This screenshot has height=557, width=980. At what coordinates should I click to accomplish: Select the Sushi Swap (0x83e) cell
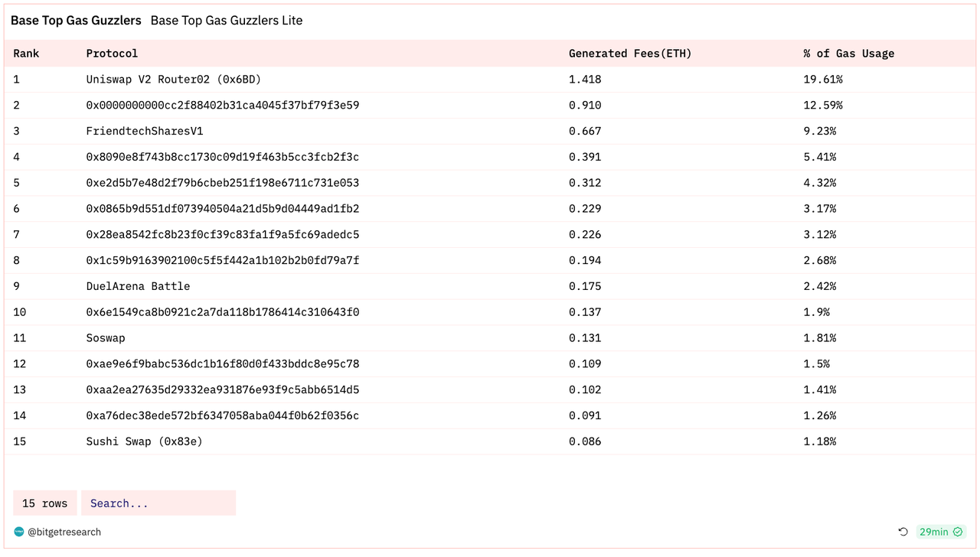tap(145, 441)
